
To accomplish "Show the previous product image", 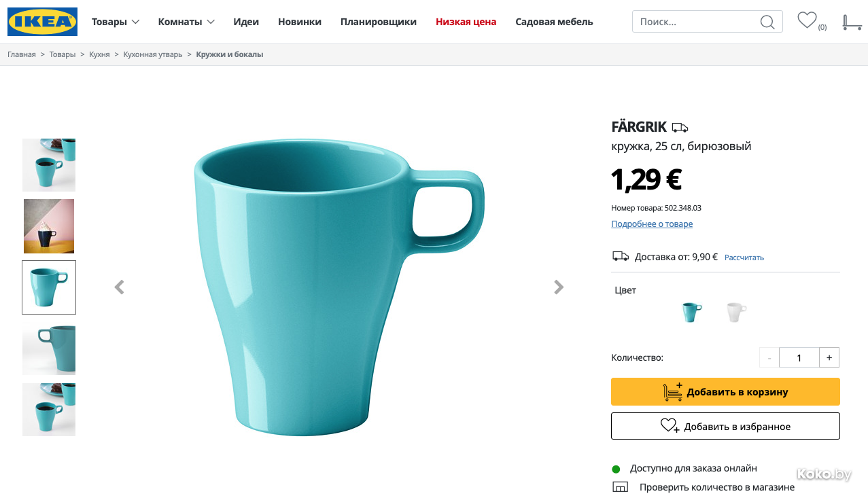I will click(119, 287).
